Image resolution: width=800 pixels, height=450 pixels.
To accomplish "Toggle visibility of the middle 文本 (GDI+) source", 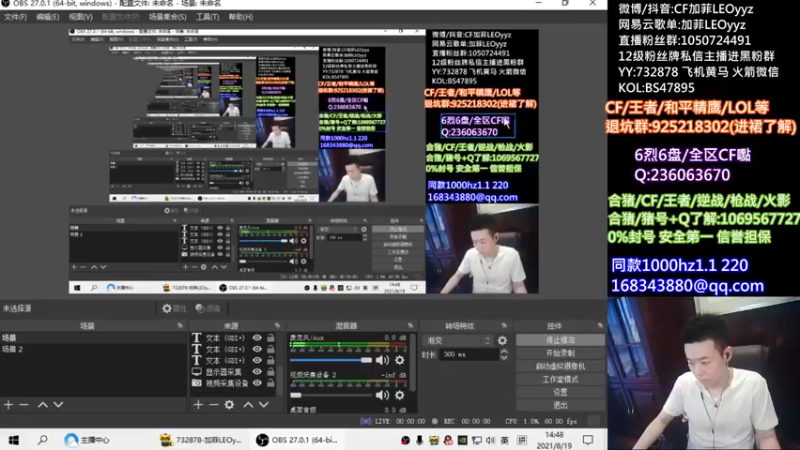I will click(x=257, y=349).
